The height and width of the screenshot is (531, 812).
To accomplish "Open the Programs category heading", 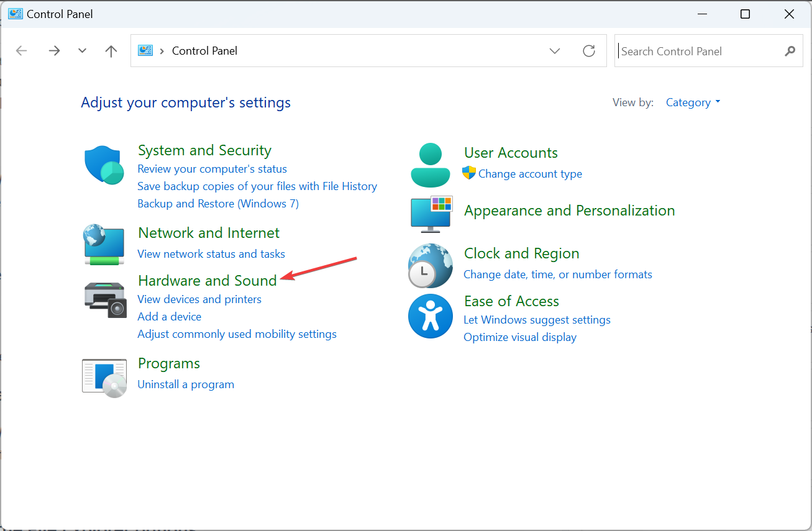I will pyautogui.click(x=169, y=363).
